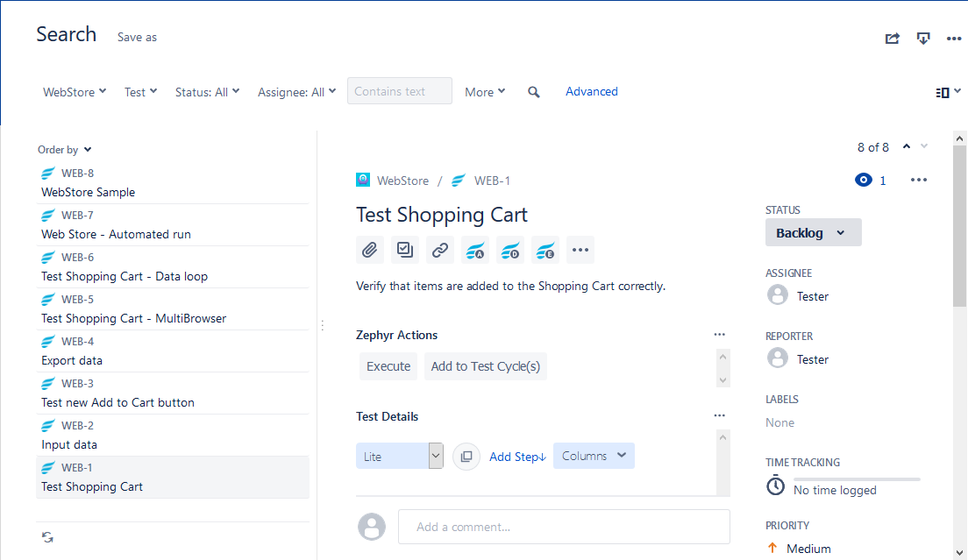The width and height of the screenshot is (968, 560).
Task: Expand the Backlog status dropdown
Action: point(813,232)
